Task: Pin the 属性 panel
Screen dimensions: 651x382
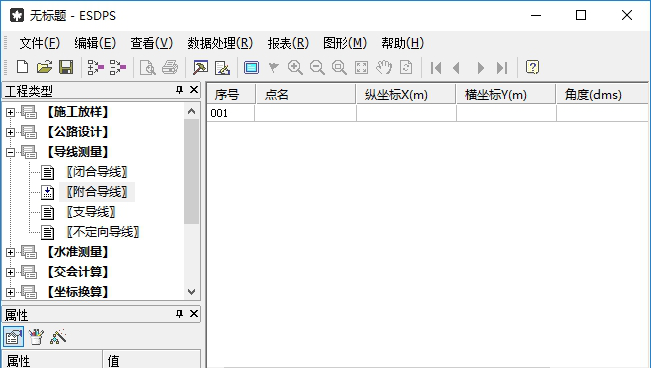Action: click(179, 314)
